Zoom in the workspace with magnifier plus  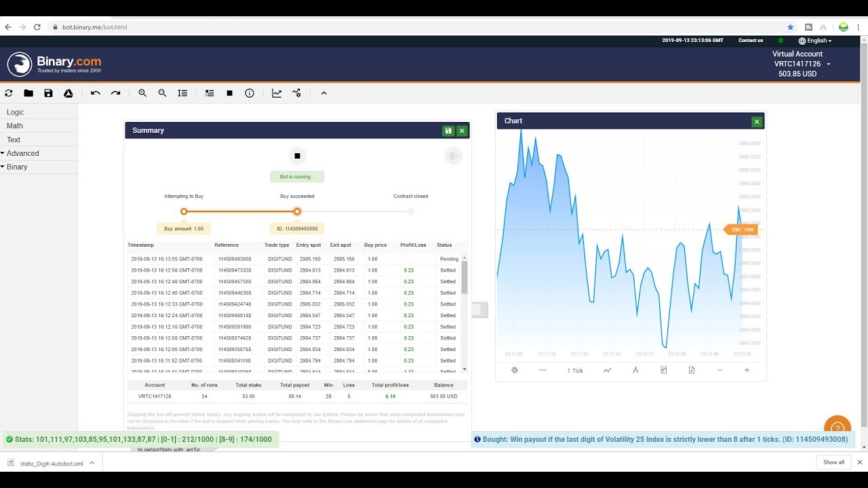tap(142, 94)
